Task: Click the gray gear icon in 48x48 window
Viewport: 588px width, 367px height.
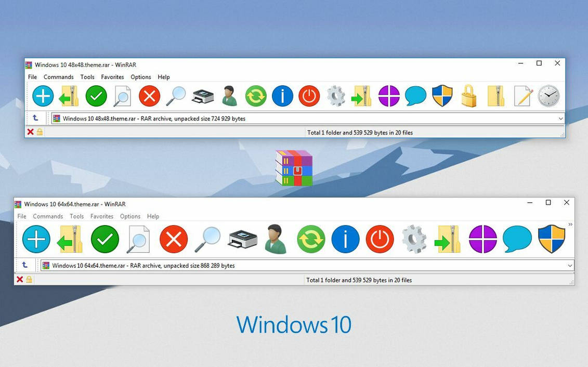Action: [336, 96]
